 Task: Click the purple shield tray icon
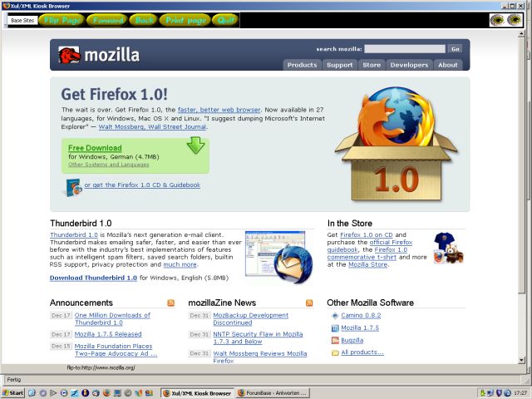pos(499,393)
